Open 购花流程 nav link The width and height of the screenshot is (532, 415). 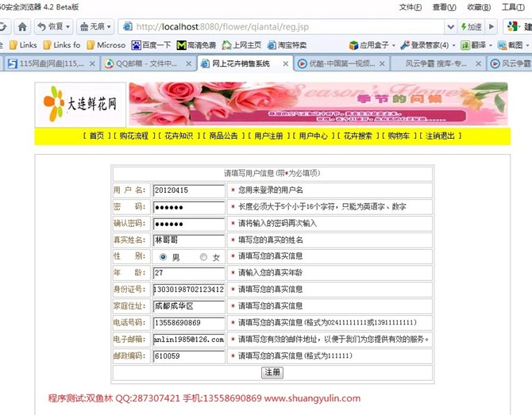coord(134,136)
